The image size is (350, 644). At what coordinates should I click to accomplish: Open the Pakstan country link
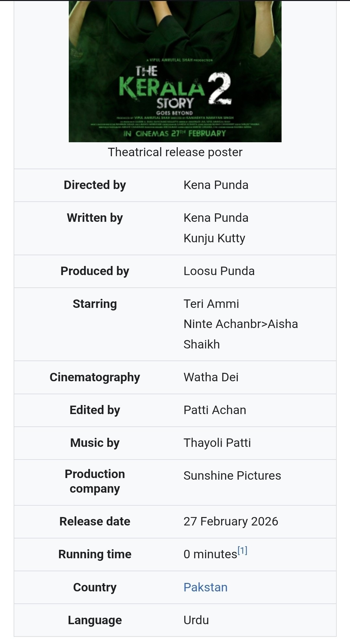click(205, 587)
